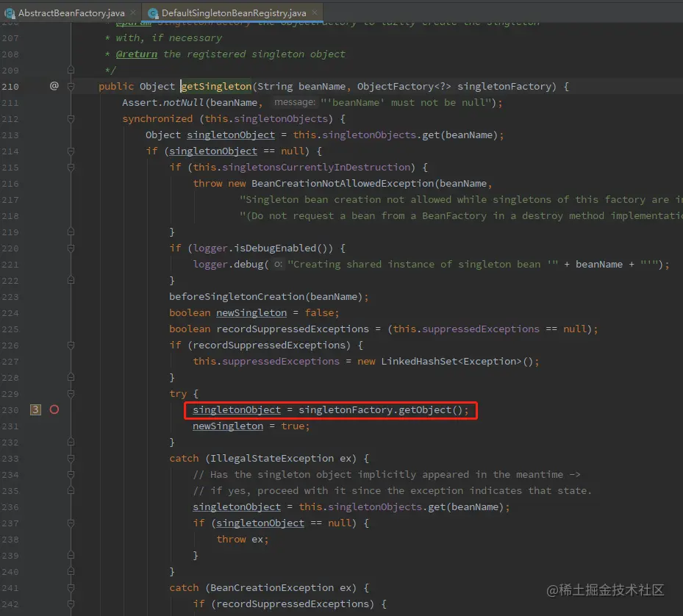Fold the if singletonObject == null block, line 214
Screen dimensions: 683x616
pos(71,151)
